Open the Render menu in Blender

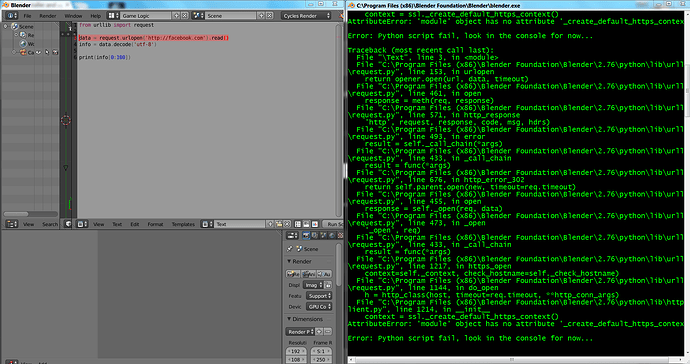[x=48, y=16]
